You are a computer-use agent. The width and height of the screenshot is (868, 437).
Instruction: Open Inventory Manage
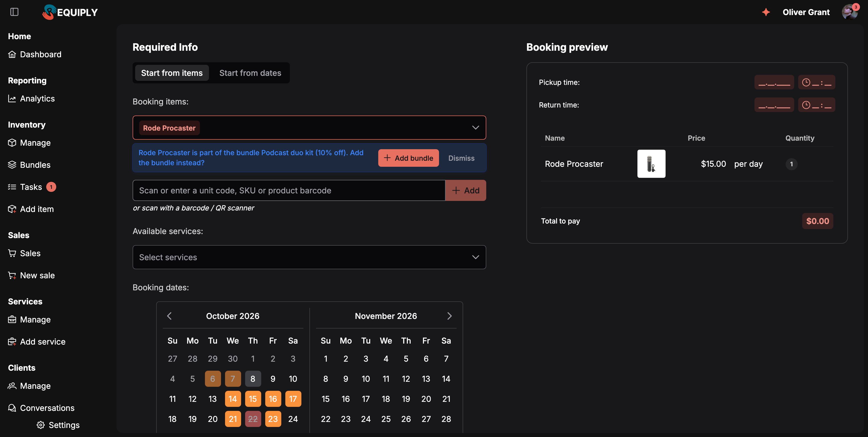click(x=29, y=142)
